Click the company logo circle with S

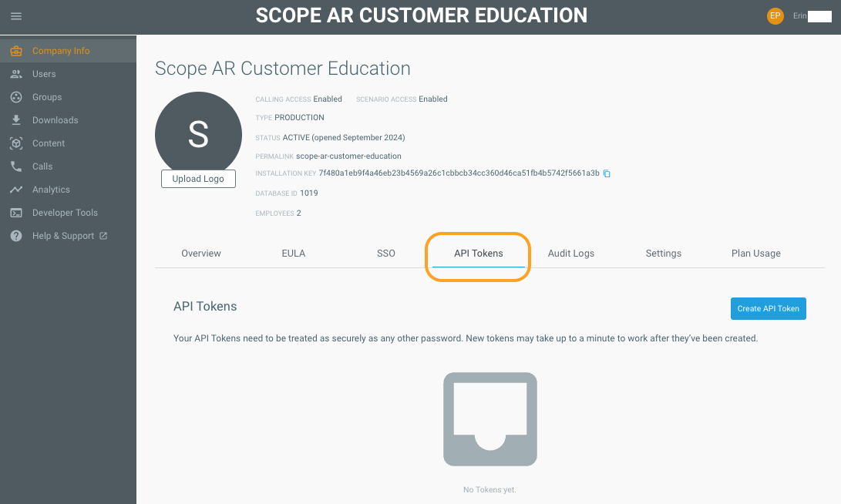click(198, 131)
